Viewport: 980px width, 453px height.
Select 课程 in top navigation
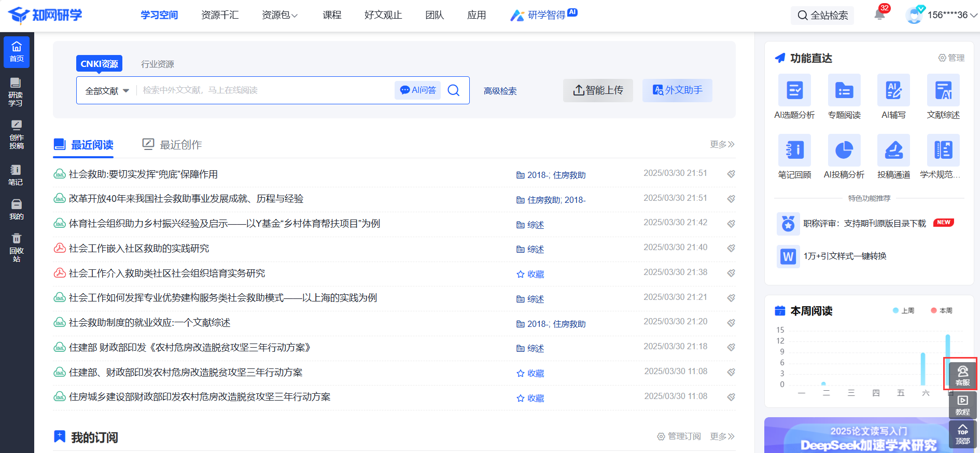point(332,15)
